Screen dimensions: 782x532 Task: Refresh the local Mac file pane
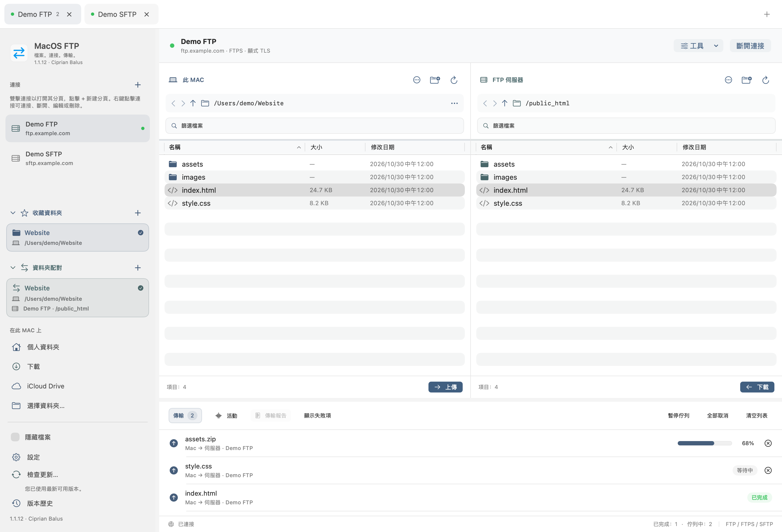point(453,80)
